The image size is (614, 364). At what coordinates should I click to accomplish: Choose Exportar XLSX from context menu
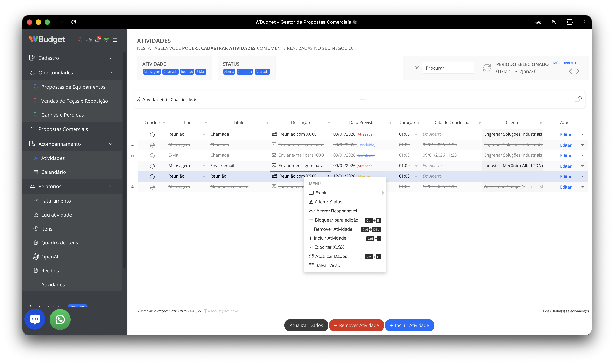[329, 247]
